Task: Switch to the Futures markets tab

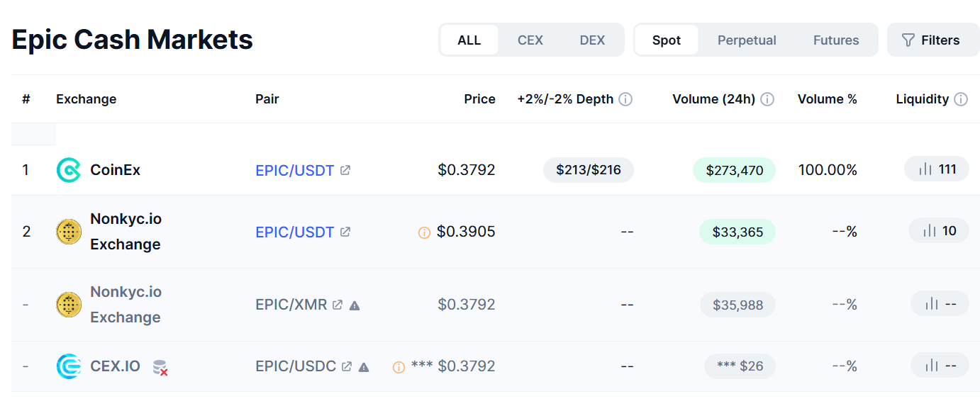Action: click(x=836, y=40)
